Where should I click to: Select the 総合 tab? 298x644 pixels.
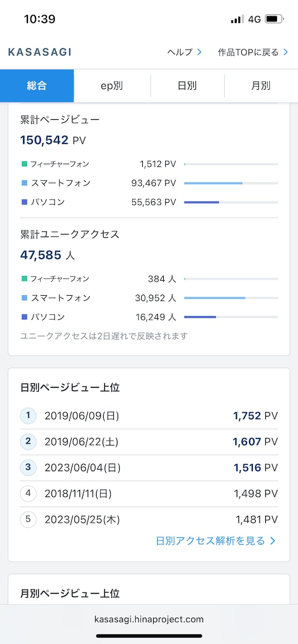tap(37, 86)
